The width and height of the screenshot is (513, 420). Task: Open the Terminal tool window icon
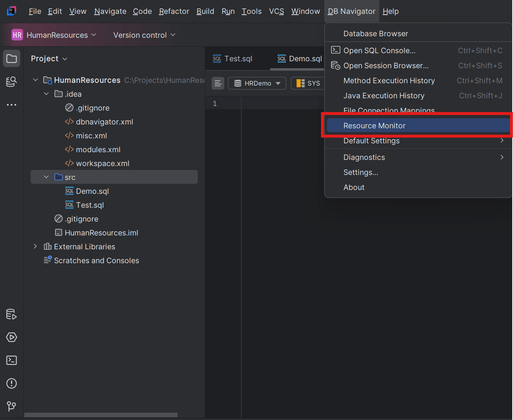11,360
